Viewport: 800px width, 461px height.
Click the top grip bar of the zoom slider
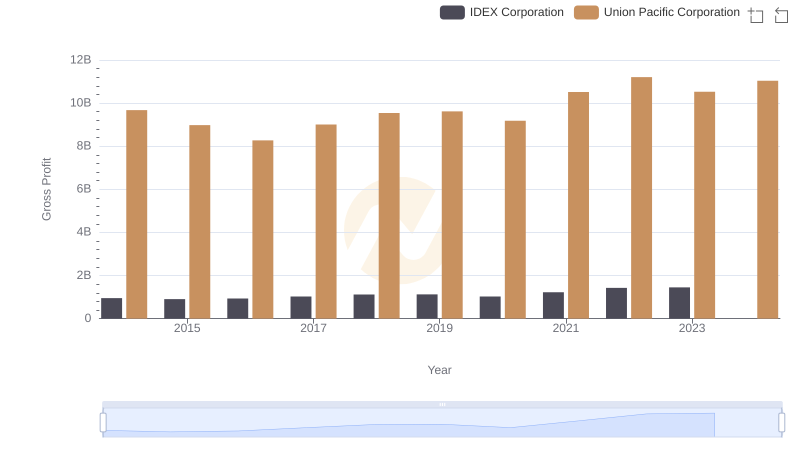coord(442,404)
